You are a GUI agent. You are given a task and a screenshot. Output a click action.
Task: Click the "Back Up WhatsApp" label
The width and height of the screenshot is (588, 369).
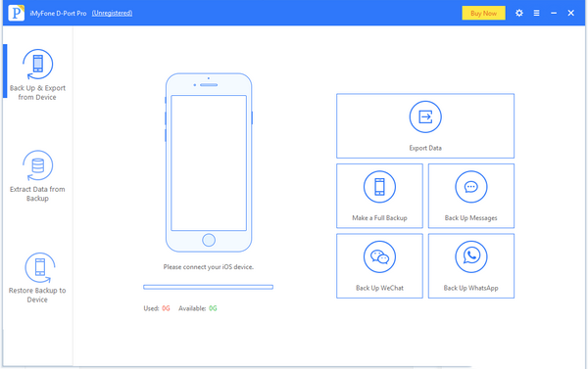click(471, 288)
